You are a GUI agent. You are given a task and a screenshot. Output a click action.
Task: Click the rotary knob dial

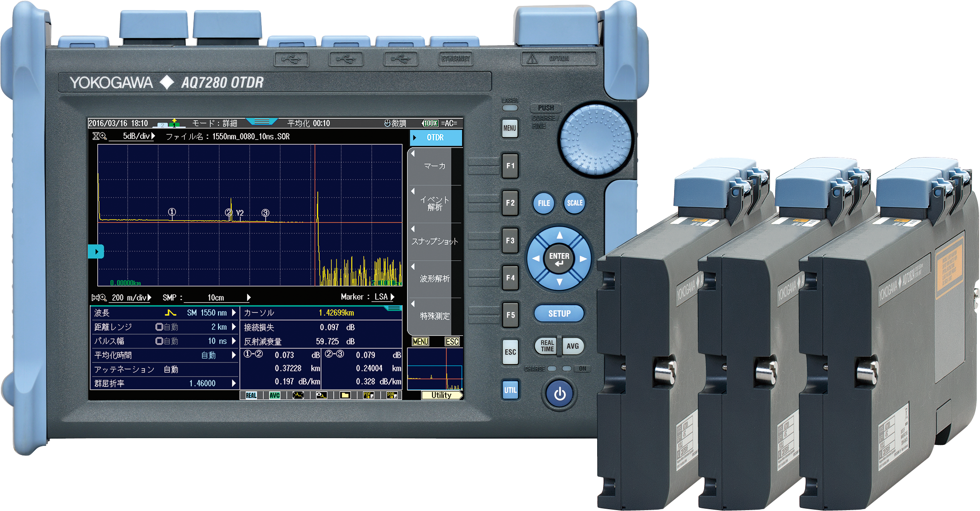[596, 140]
